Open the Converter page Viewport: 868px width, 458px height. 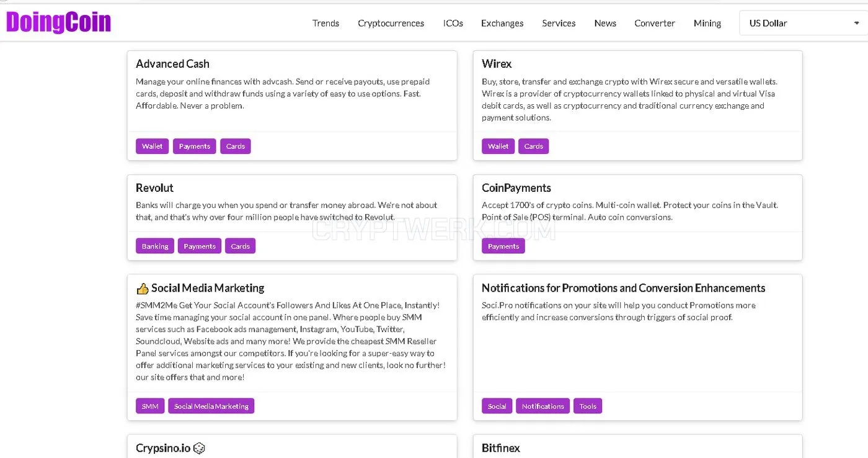(x=655, y=23)
